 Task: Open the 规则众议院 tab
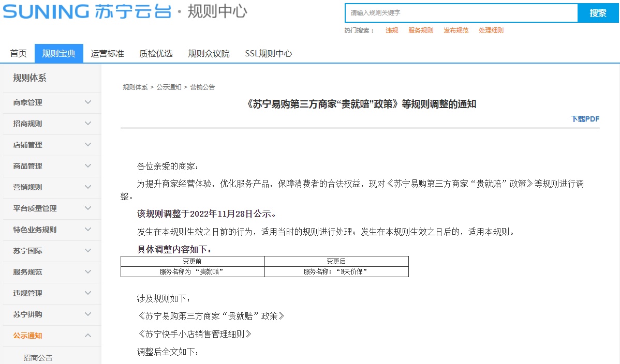click(x=209, y=53)
